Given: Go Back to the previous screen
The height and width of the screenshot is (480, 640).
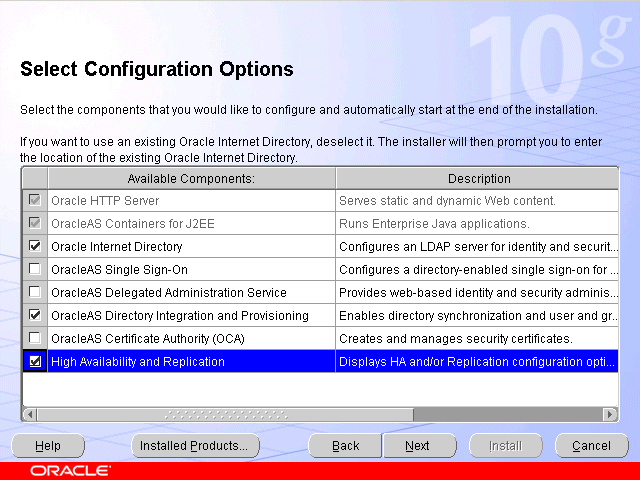Looking at the screenshot, I should pos(345,446).
